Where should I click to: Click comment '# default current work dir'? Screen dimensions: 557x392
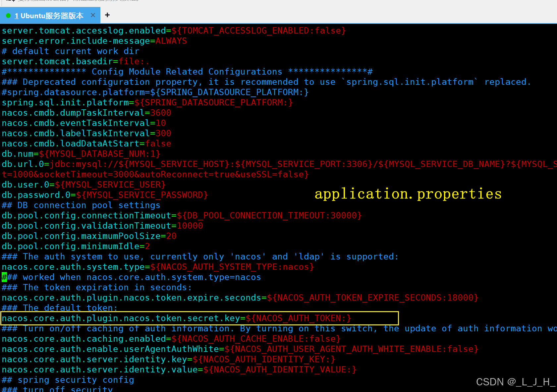click(x=71, y=51)
